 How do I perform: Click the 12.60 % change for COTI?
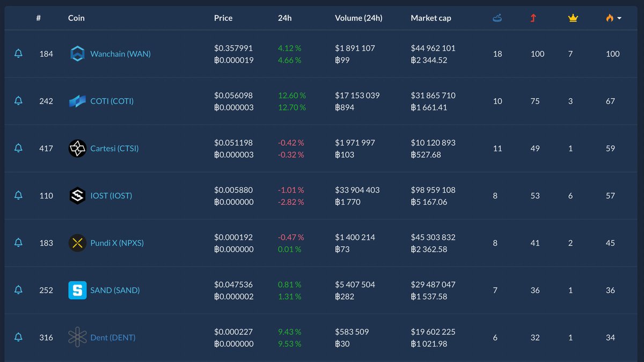tap(292, 95)
